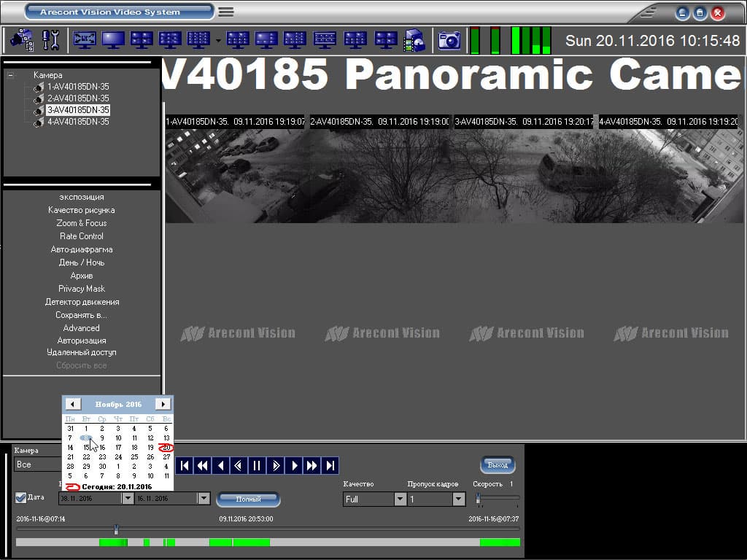
Task: Fast forward the archive playback
Action: coord(311,465)
